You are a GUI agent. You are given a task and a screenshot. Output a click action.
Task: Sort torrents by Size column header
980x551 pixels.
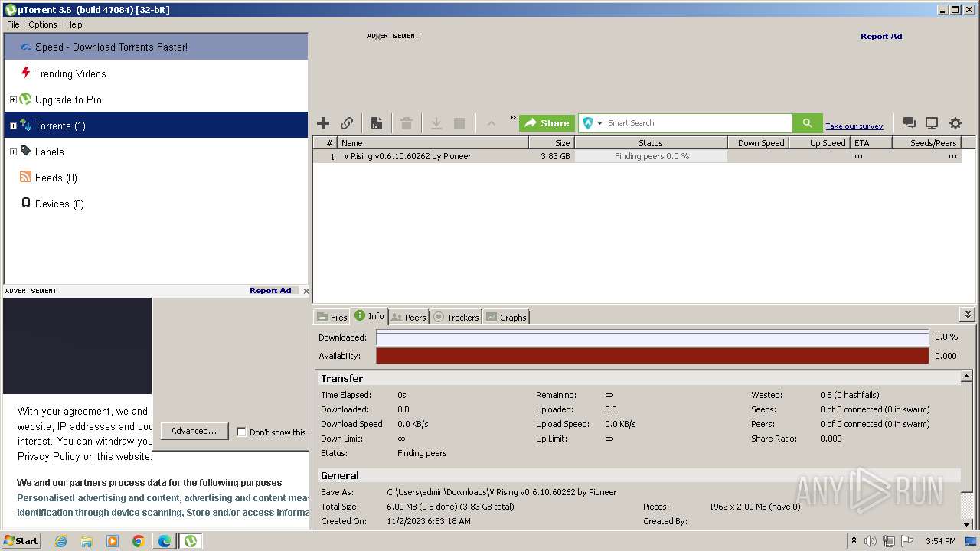[551, 143]
